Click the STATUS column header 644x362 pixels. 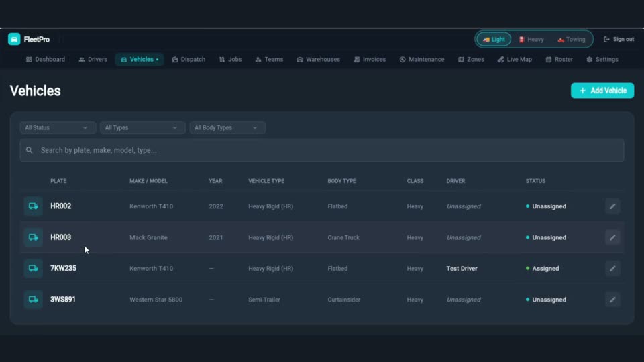coord(535,181)
